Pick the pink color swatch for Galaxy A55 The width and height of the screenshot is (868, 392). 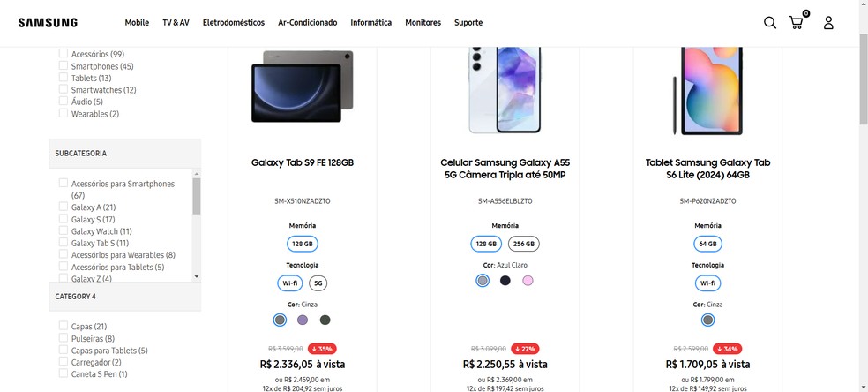click(528, 281)
